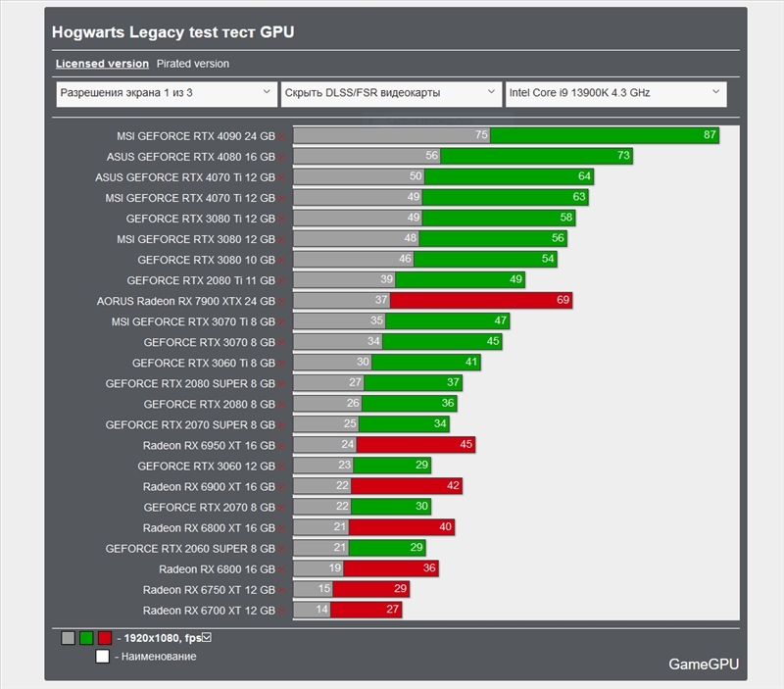Remove ASUS RTX 4070 Ti row via red x
This screenshot has width=784, height=689.
[x=282, y=178]
